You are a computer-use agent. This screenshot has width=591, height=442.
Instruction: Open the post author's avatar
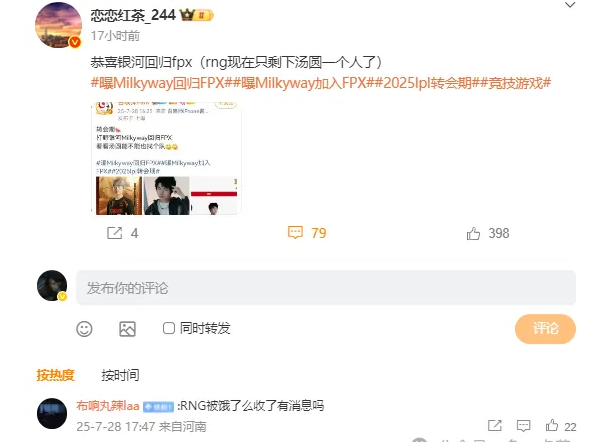58,25
